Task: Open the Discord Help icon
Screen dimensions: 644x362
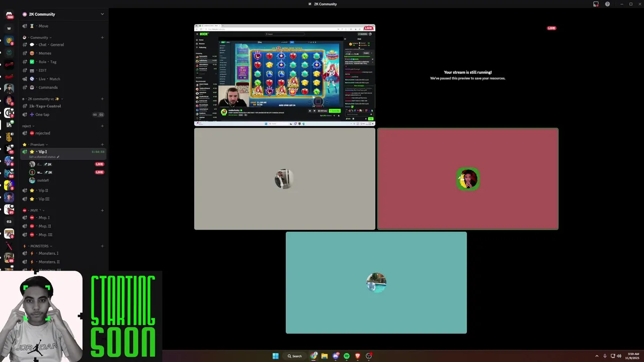Action: pyautogui.click(x=607, y=4)
